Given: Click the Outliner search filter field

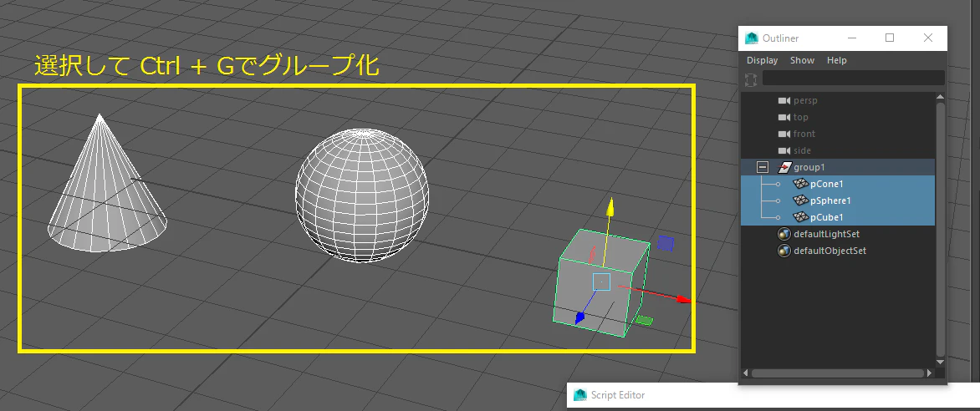Looking at the screenshot, I should click(853, 78).
